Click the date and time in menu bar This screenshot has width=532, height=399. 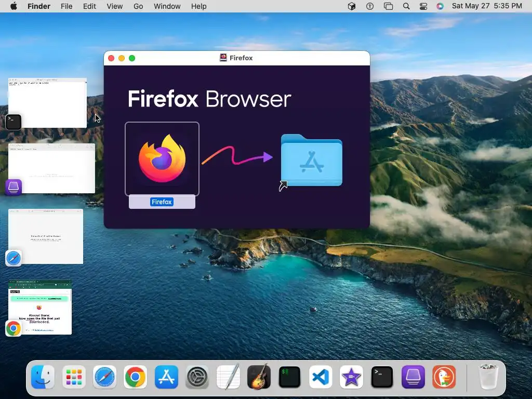click(487, 6)
